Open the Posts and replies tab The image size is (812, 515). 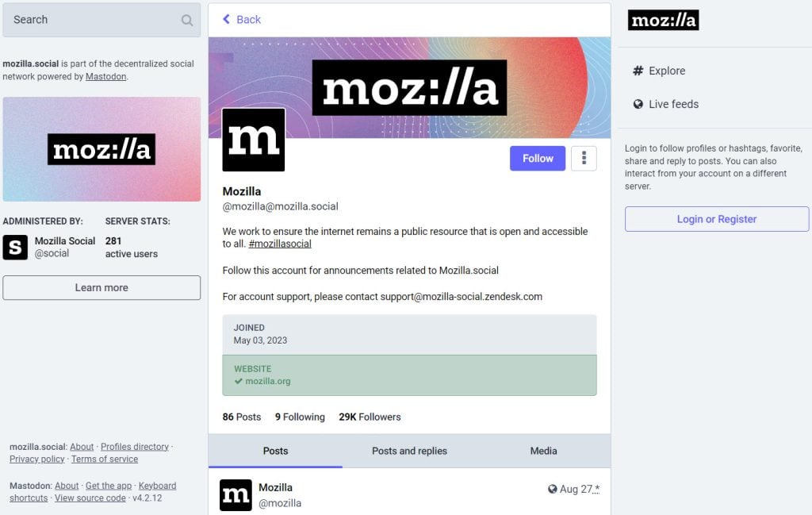[x=409, y=450]
